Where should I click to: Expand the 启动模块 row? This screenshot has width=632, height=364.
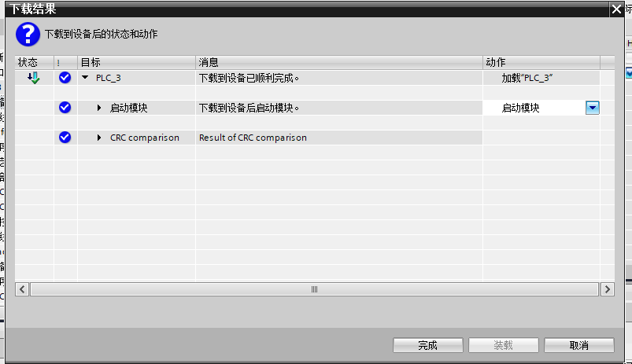[x=99, y=108]
